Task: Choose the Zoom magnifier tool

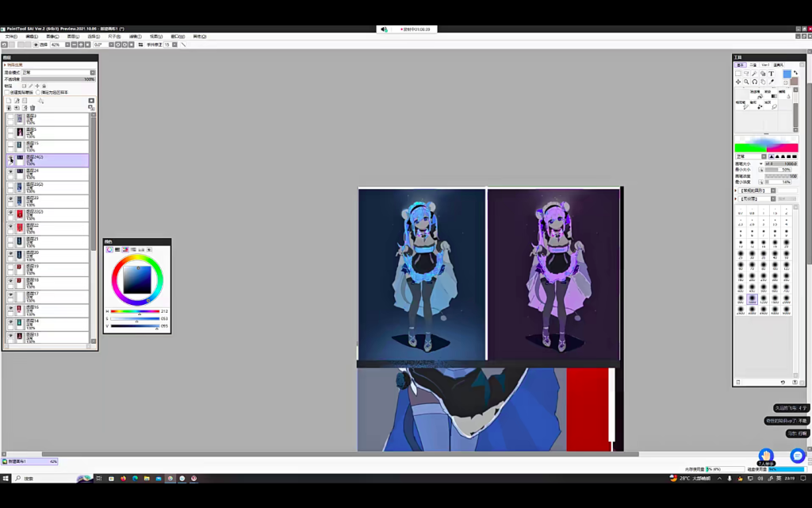Action: [746, 82]
